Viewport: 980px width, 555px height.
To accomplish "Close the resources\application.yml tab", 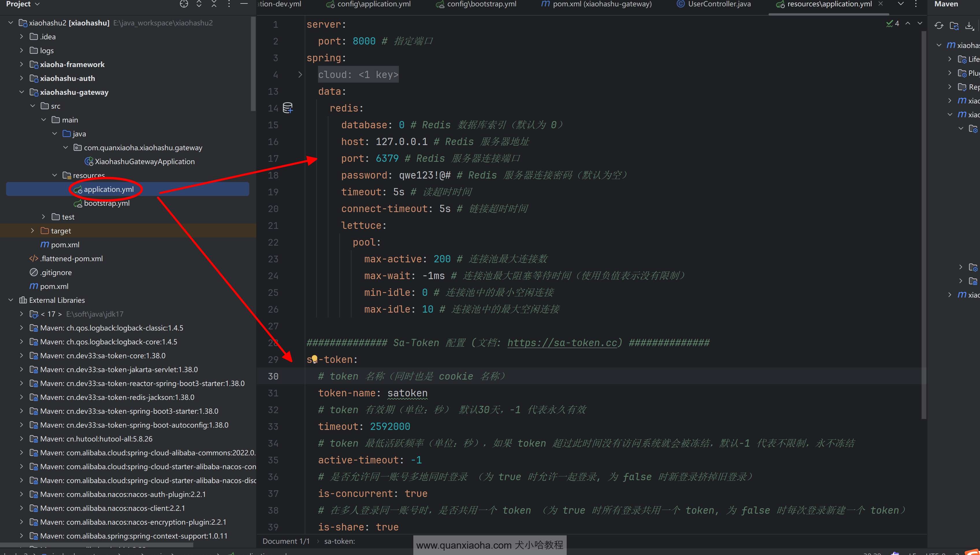I will (880, 4).
